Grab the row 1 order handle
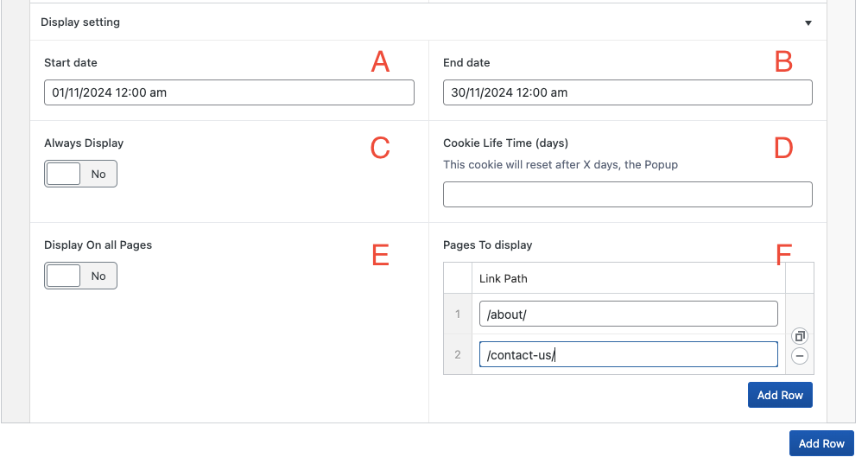868x470 pixels. tap(458, 314)
